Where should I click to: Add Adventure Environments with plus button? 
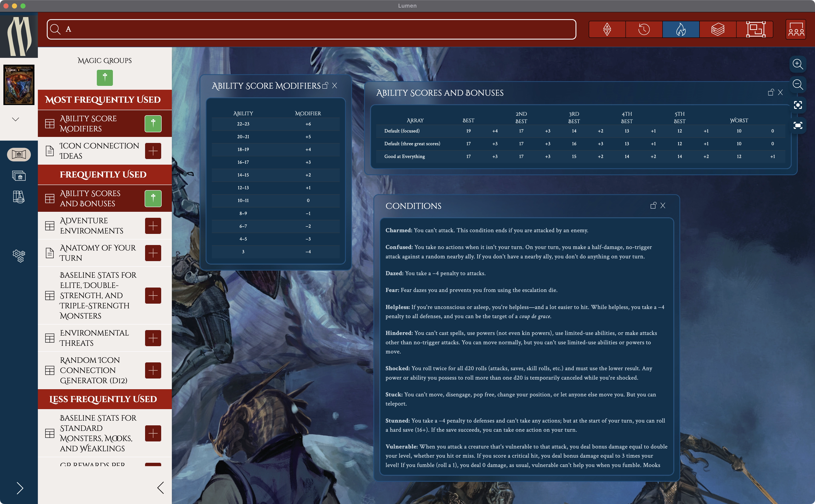pos(153,226)
